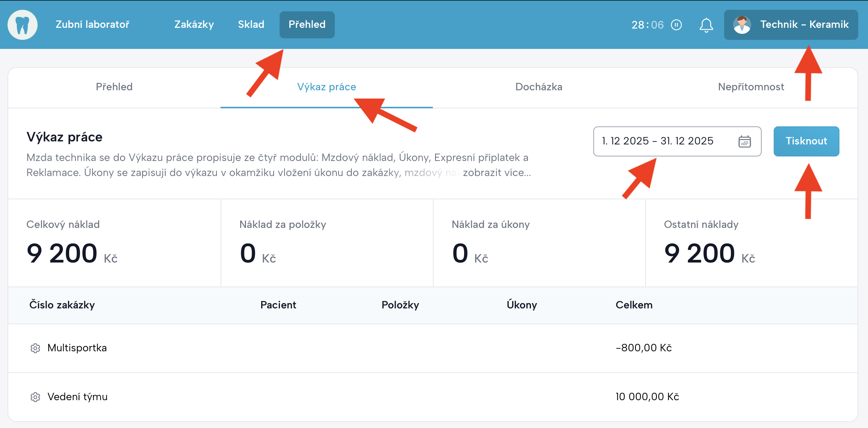Click the Výkaz práce tab
Screen dimensions: 868x428
coord(326,87)
